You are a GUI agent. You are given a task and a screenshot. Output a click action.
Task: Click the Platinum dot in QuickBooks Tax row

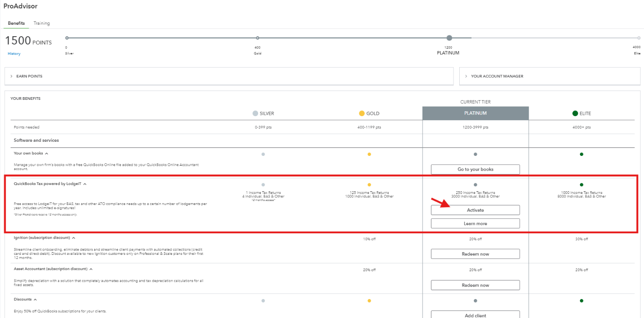coord(475,185)
